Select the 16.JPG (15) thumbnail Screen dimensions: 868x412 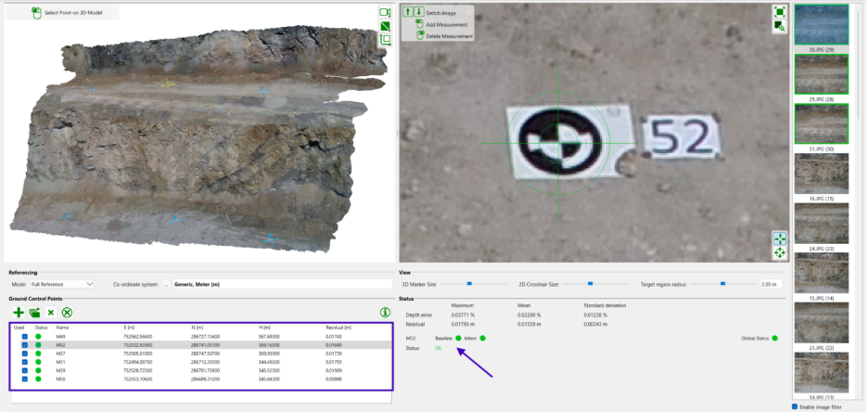[x=822, y=174]
